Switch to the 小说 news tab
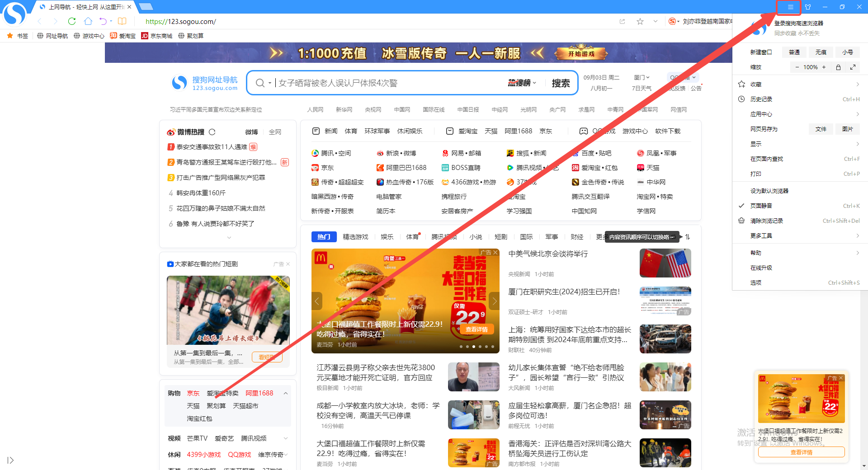This screenshot has height=470, width=868. [476, 237]
